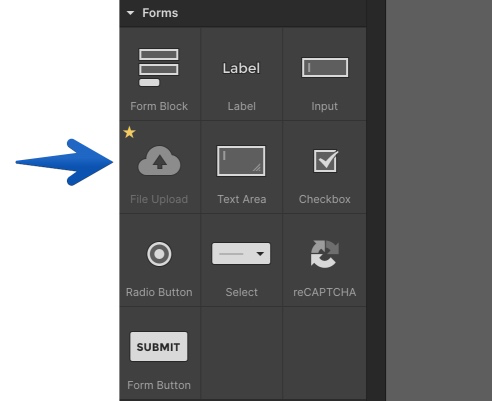The width and height of the screenshot is (492, 401).
Task: Click the gold star on File Upload
Action: [x=129, y=132]
